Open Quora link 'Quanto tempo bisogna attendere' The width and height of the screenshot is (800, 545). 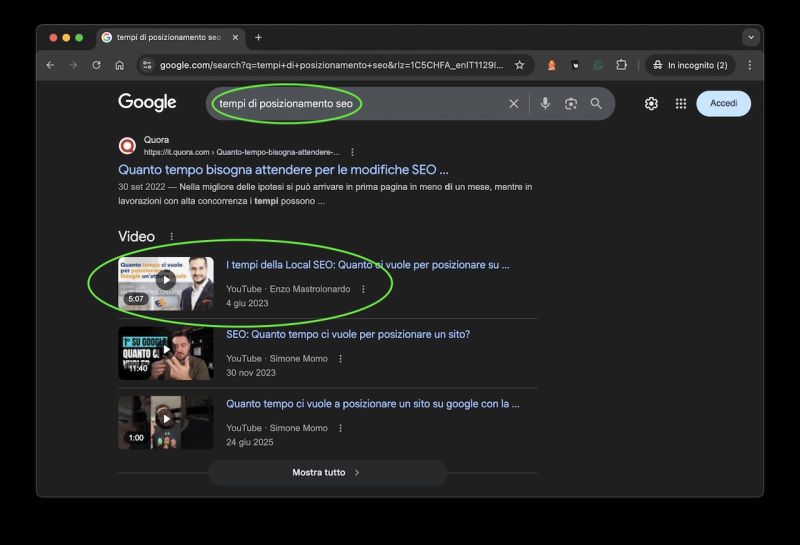pos(283,170)
